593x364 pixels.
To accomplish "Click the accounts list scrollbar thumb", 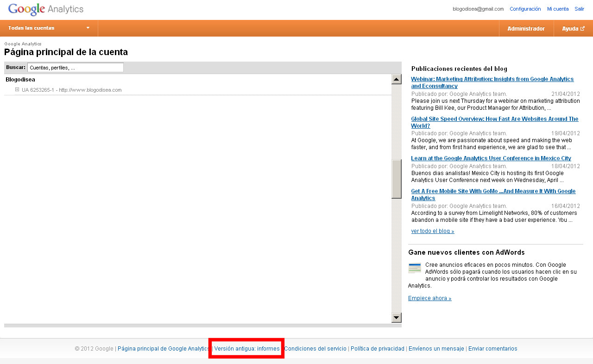I will point(397,179).
